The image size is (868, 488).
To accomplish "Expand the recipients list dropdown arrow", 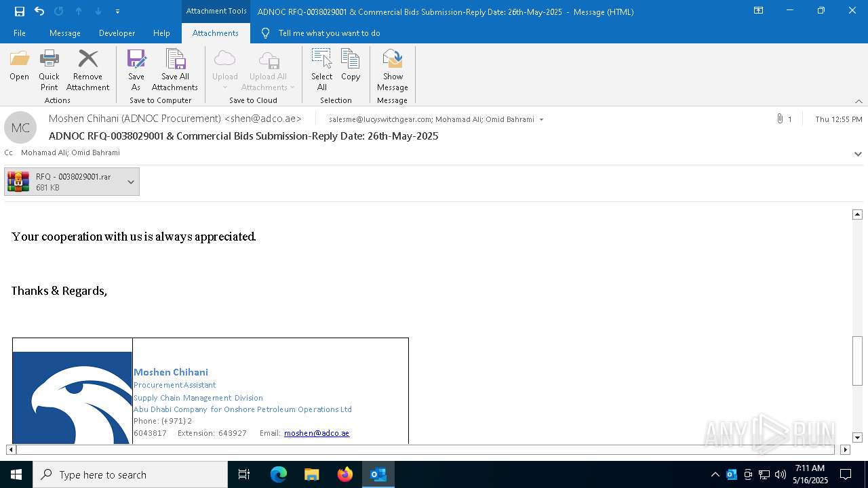I will pos(541,119).
